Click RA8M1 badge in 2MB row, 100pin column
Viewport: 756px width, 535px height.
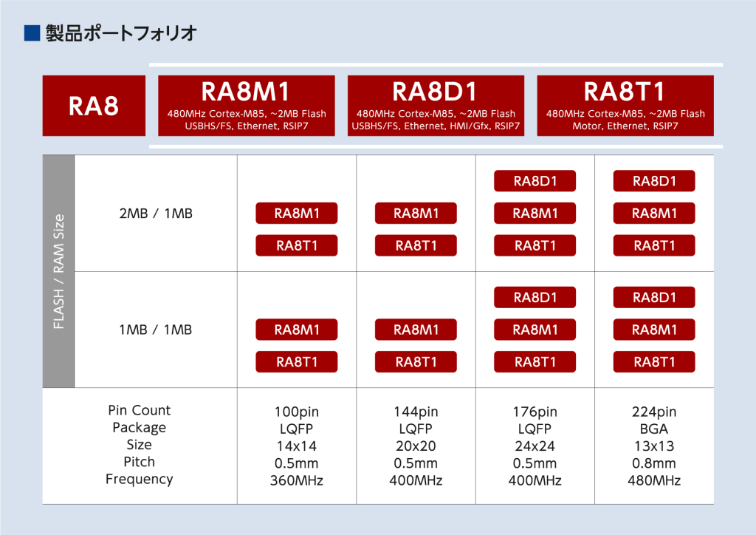(297, 214)
